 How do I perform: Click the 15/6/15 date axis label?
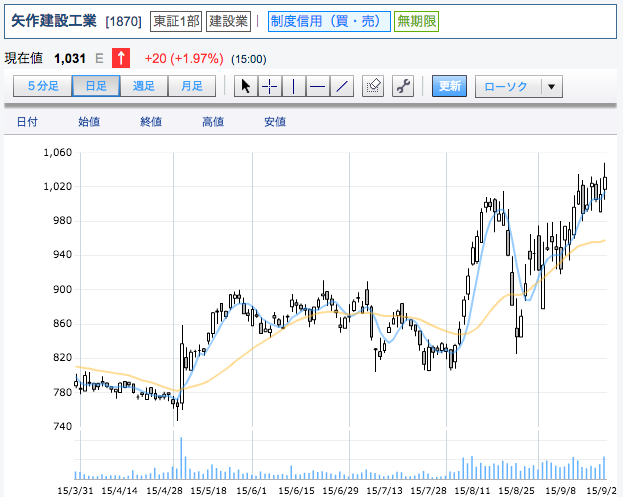point(296,491)
